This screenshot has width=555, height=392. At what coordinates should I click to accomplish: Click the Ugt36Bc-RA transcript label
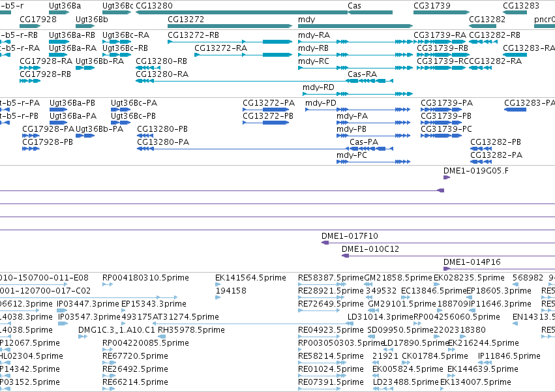tap(126, 35)
